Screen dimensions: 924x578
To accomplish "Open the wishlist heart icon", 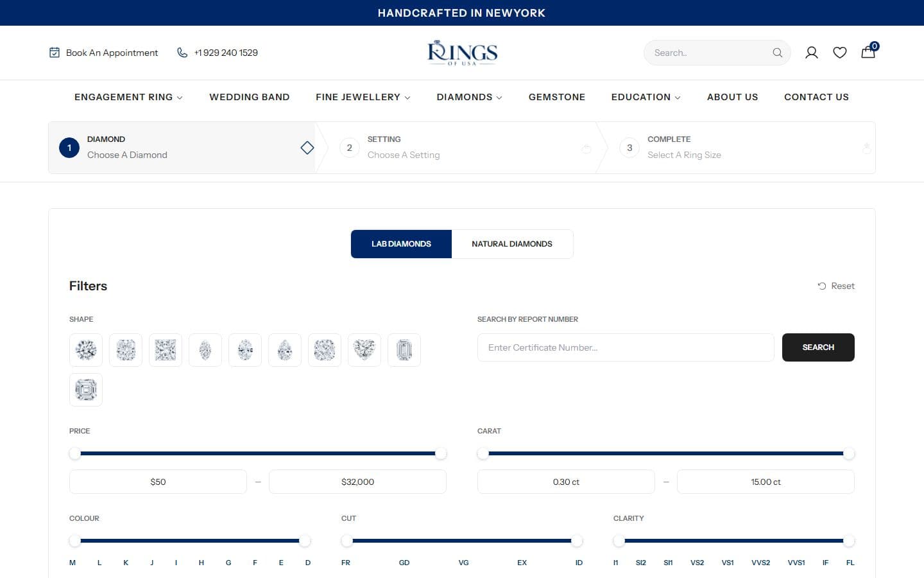I will (839, 53).
